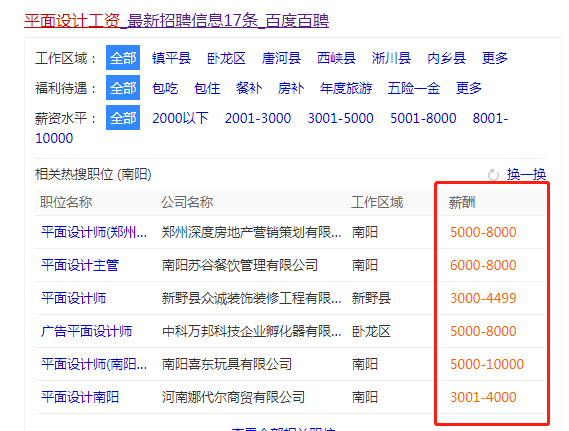Viewport: 569px width, 431px height.
Task: Click salary 3000-4499 value
Action: coord(483,298)
